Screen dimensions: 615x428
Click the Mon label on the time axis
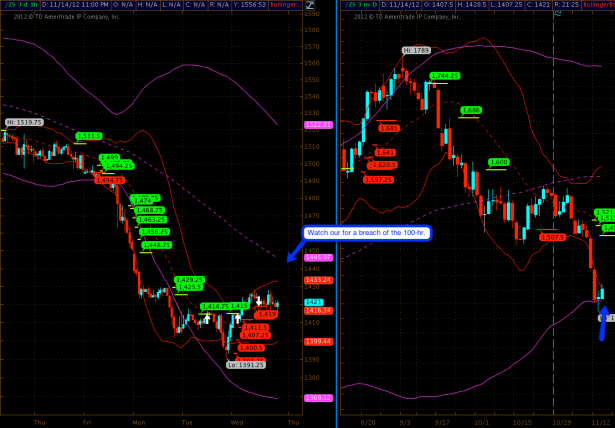tap(138, 422)
